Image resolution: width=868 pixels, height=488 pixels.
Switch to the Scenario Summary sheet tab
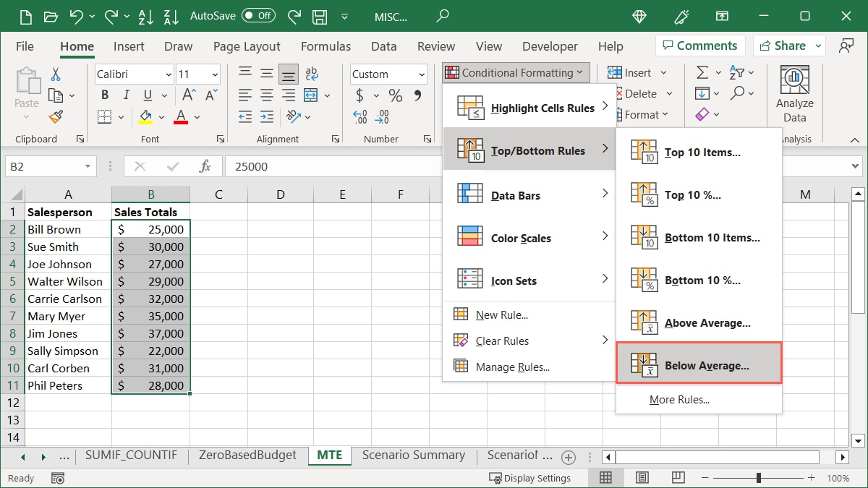click(413, 455)
